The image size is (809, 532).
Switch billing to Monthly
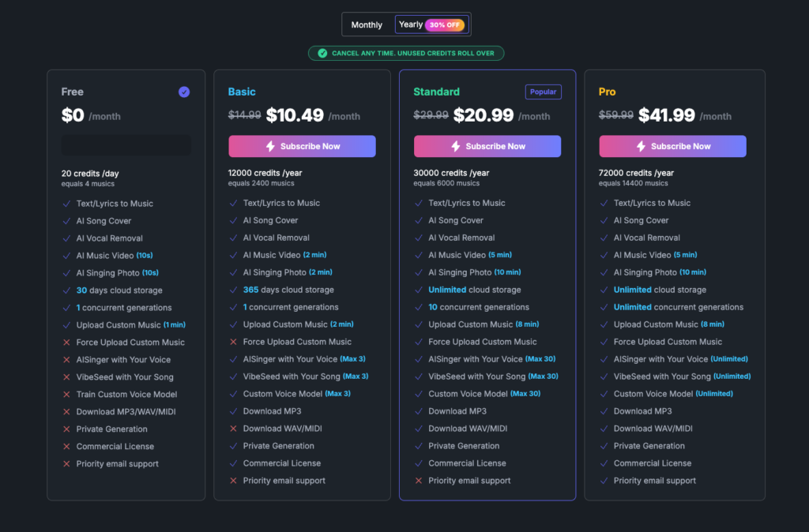(367, 24)
